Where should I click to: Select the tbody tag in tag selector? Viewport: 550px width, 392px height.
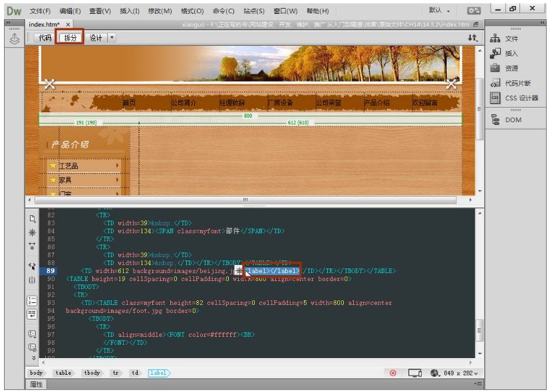(92, 373)
